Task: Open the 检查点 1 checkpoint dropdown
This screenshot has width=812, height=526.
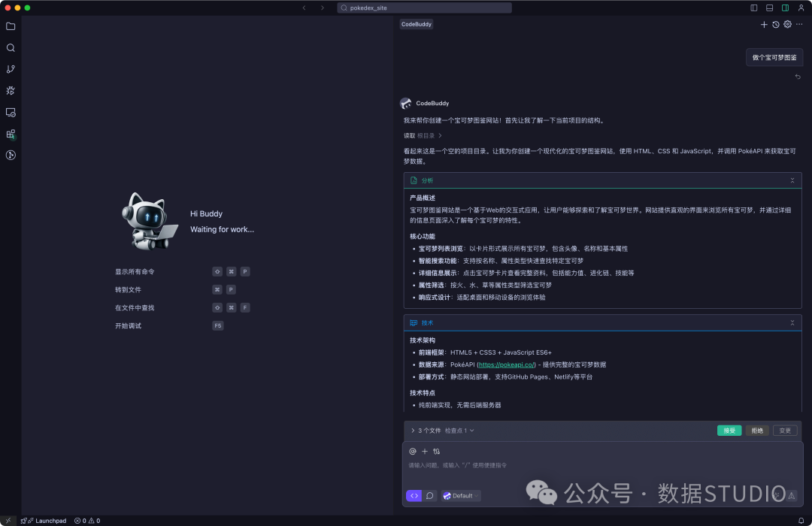Action: [459, 431]
